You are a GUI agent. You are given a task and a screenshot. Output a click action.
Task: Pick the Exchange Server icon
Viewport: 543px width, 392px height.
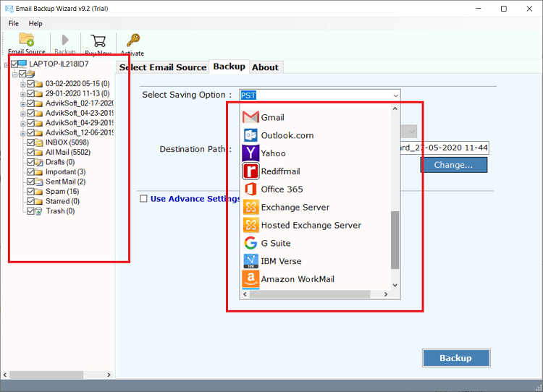pyautogui.click(x=251, y=208)
